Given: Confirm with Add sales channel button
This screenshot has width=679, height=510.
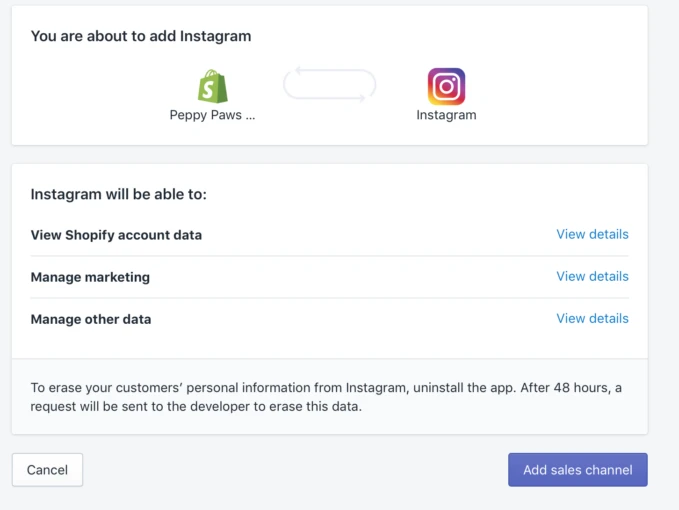Looking at the screenshot, I should pyautogui.click(x=578, y=470).
